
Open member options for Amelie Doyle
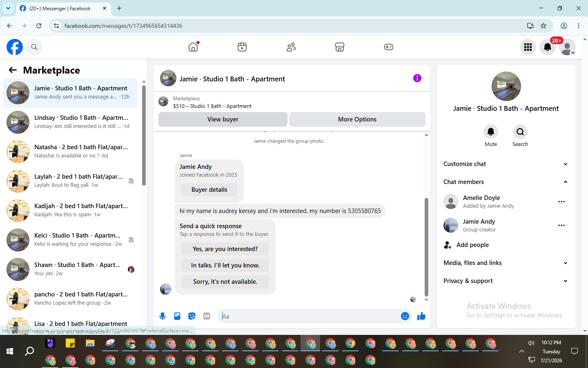click(x=561, y=202)
